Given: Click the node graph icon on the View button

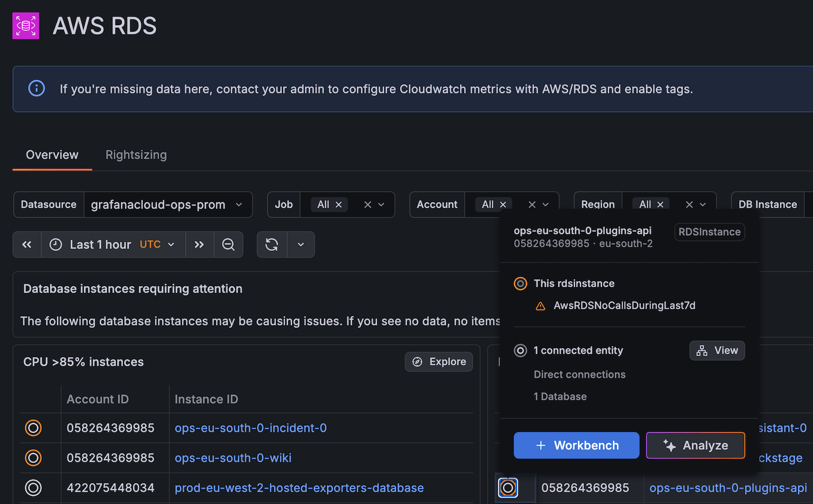Looking at the screenshot, I should [x=702, y=350].
